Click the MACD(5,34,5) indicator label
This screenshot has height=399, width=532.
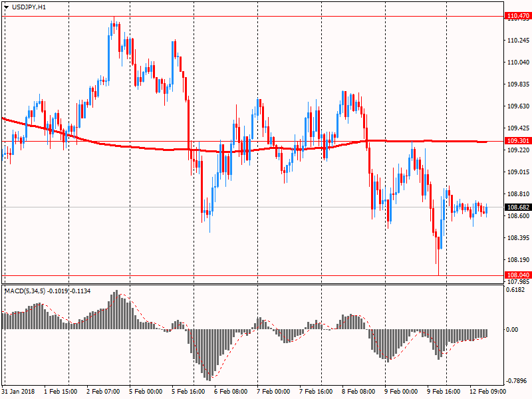pos(47,291)
